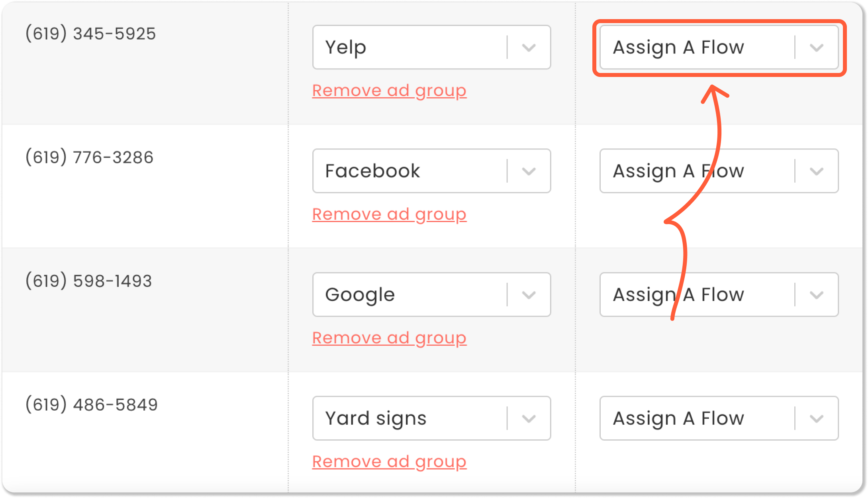Image resolution: width=868 pixels, height=498 pixels.
Task: Expand the Yelp ad group chevron
Action: (529, 48)
